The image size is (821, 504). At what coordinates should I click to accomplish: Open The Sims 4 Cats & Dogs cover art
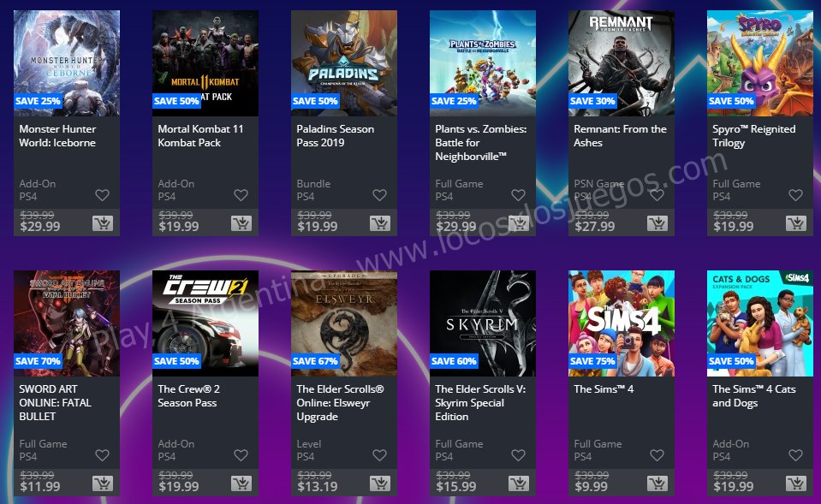(759, 323)
